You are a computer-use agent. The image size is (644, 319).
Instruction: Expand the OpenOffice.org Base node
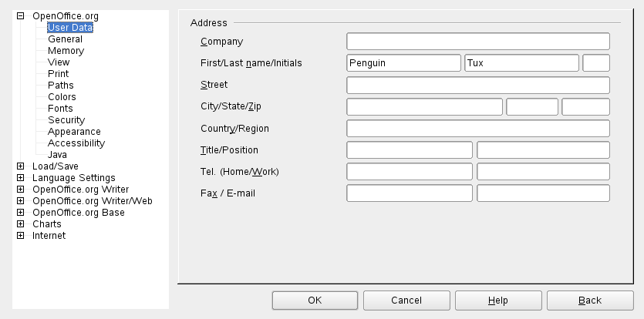click(20, 213)
